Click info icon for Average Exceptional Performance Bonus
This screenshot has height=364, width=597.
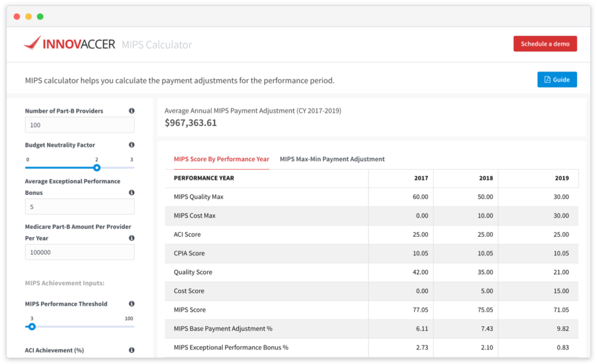pyautogui.click(x=132, y=193)
